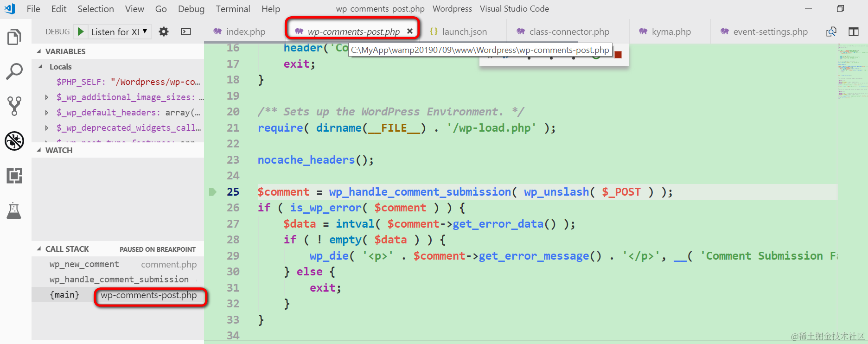Expand $_wp_additional_image_sizes variable

[x=46, y=97]
